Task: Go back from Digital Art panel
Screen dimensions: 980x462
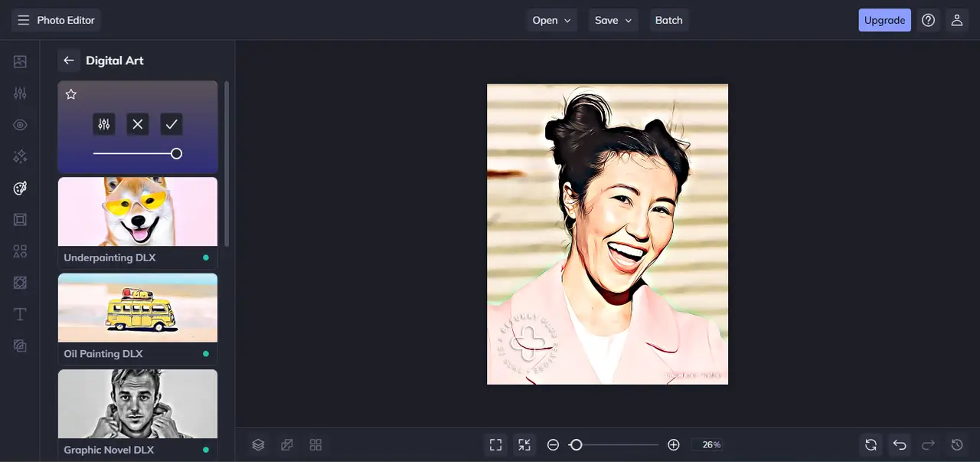Action: (69, 61)
